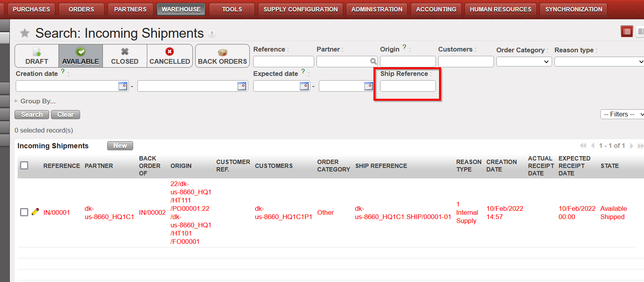Click the pencil edit icon for IN/00001

(35, 212)
